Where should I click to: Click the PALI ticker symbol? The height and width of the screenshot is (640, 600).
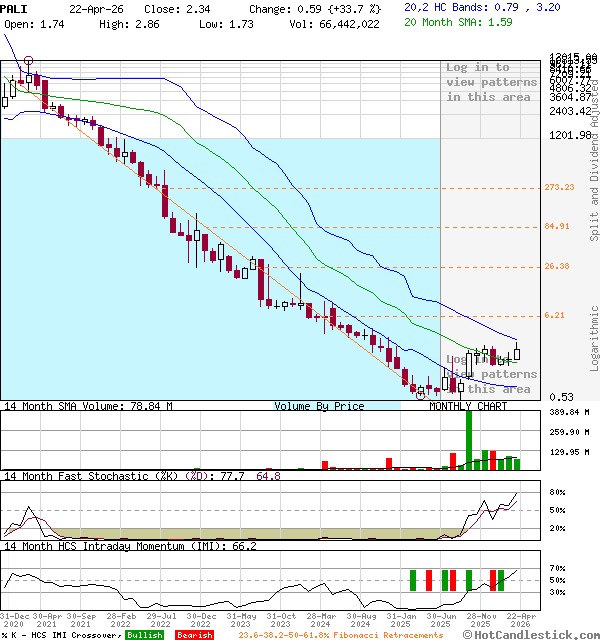click(x=14, y=7)
